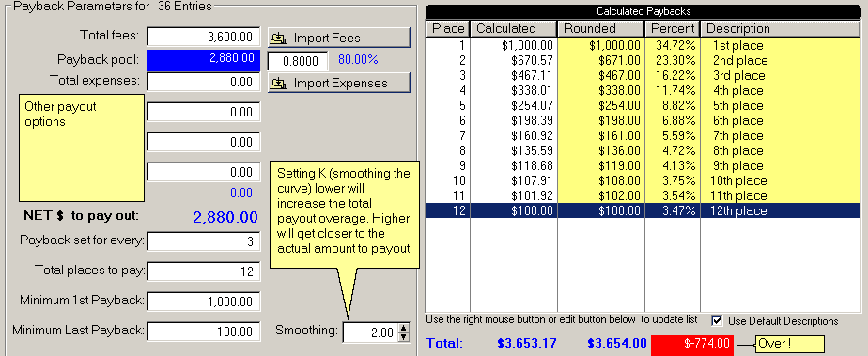The height and width of the screenshot is (356, 868).
Task: Click the 11.74% percent cell
Action: [675, 90]
